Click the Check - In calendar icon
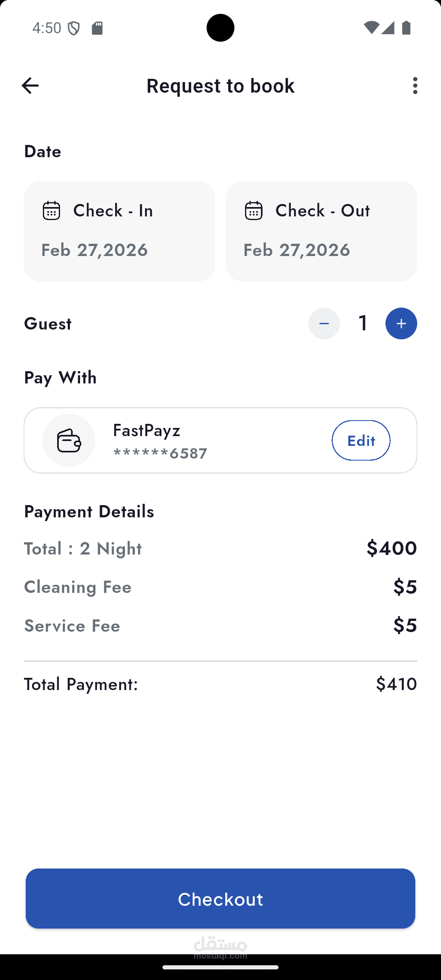This screenshot has height=980, width=441. (51, 211)
